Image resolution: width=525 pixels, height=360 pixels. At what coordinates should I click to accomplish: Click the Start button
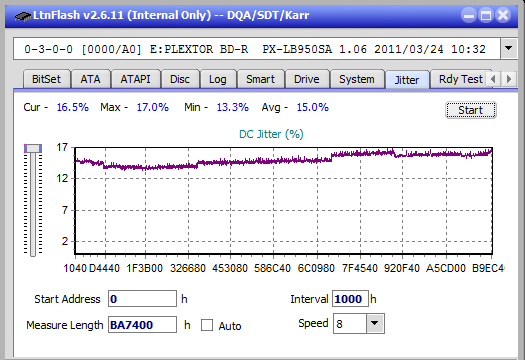tap(470, 110)
